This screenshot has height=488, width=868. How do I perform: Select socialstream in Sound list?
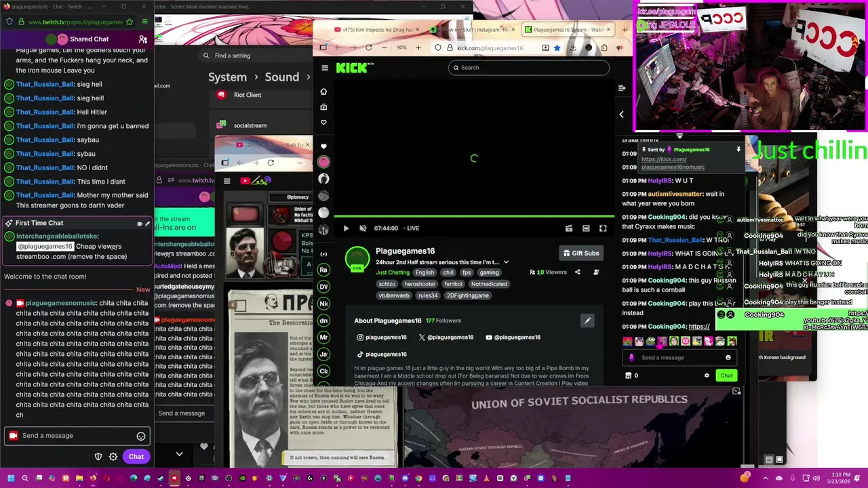(x=250, y=125)
